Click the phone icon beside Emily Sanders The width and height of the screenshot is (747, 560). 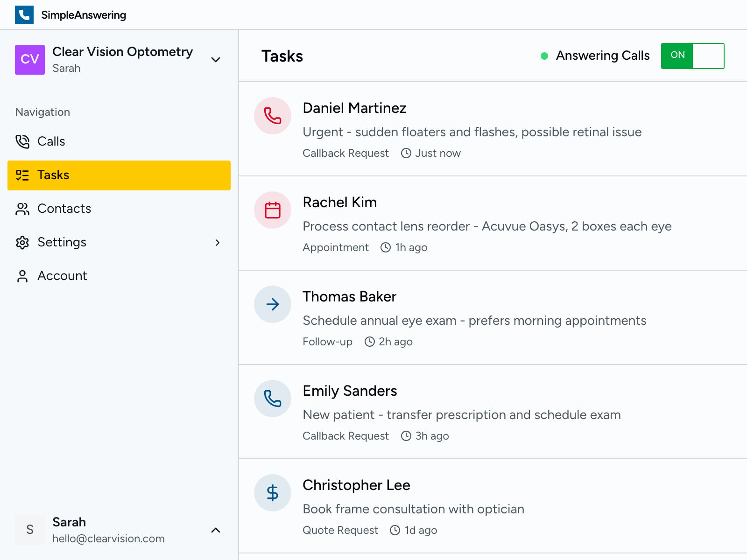point(272,399)
